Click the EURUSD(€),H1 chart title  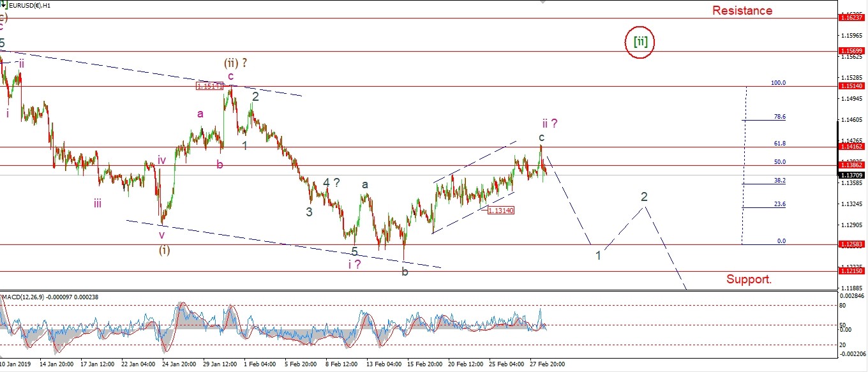pyautogui.click(x=29, y=5)
